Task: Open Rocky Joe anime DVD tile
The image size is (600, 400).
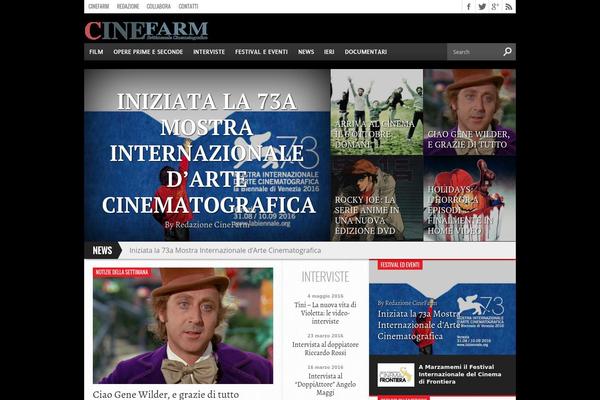Action: click(x=377, y=199)
